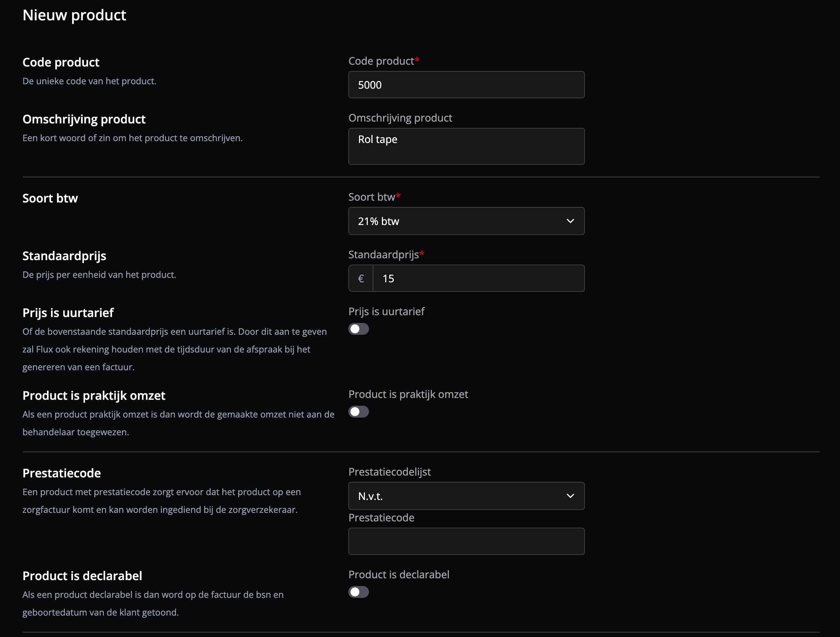The image size is (840, 637).
Task: Click the Nieuw product page heading
Action: coord(74,15)
